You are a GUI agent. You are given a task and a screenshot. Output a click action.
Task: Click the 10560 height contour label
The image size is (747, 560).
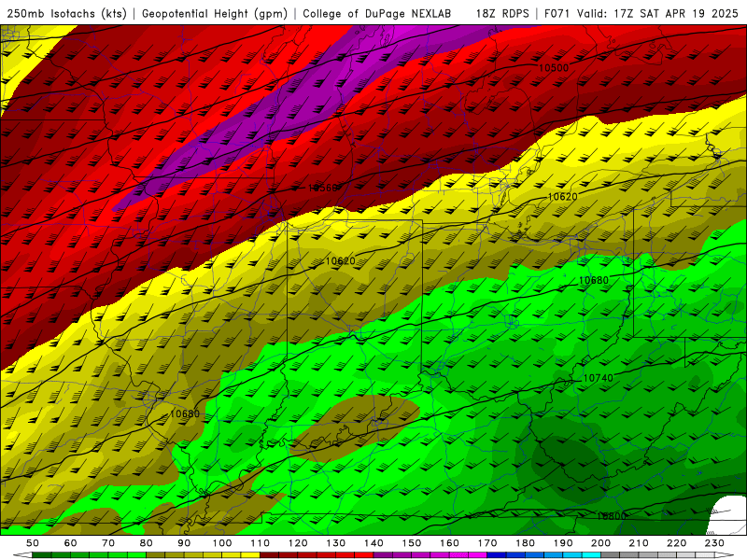tap(322, 189)
